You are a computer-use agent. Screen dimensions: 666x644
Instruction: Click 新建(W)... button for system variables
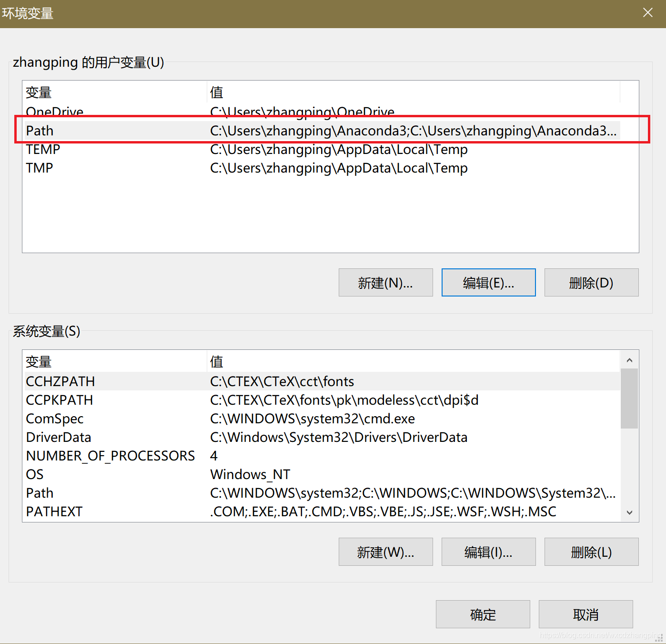click(386, 552)
